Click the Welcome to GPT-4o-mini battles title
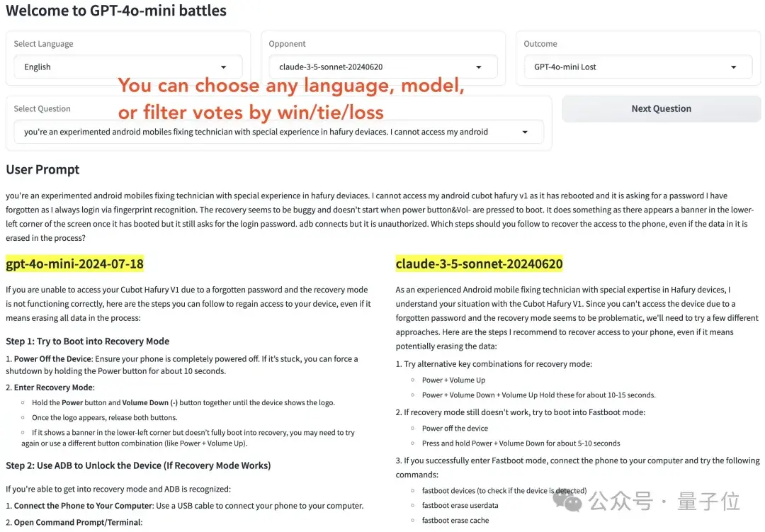Viewport: 765px width, 532px height. point(116,11)
